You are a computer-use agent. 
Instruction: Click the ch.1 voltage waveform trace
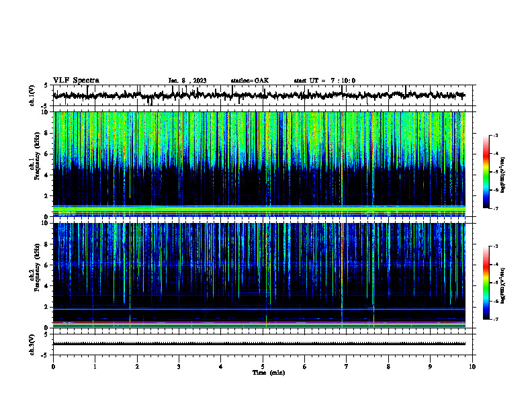coord(259,95)
